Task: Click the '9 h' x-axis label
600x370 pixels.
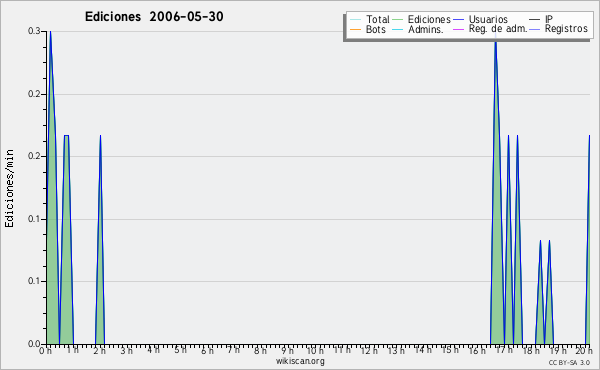Action: coord(287,350)
